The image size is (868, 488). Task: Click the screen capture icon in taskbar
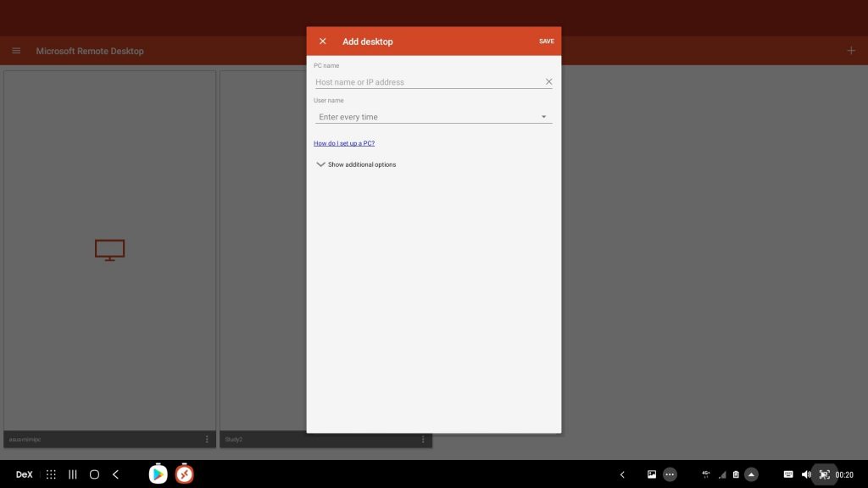pos(823,474)
